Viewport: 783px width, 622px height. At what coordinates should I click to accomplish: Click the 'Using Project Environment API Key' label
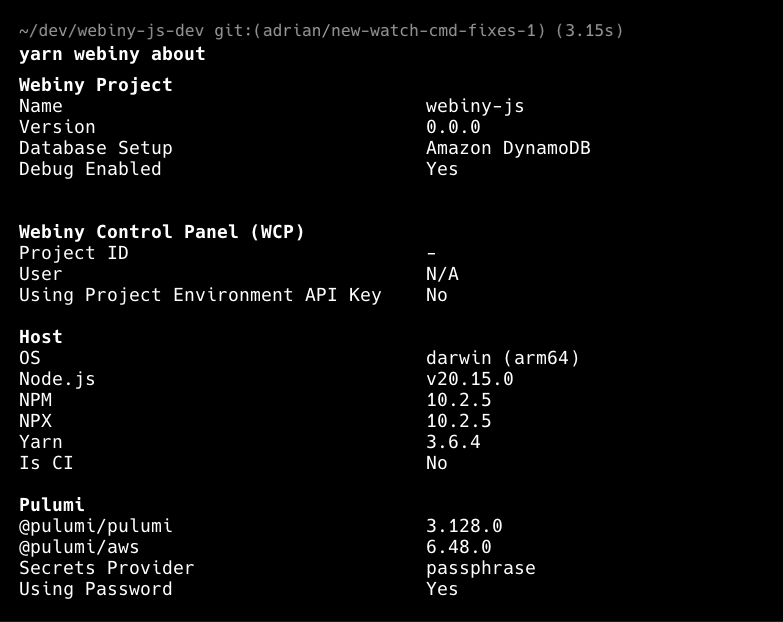tap(200, 295)
